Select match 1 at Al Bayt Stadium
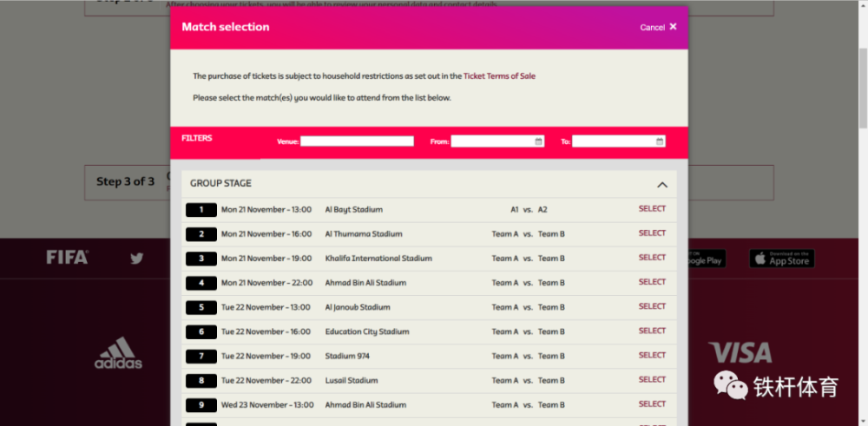Viewport: 868px width, 426px height. [652, 208]
